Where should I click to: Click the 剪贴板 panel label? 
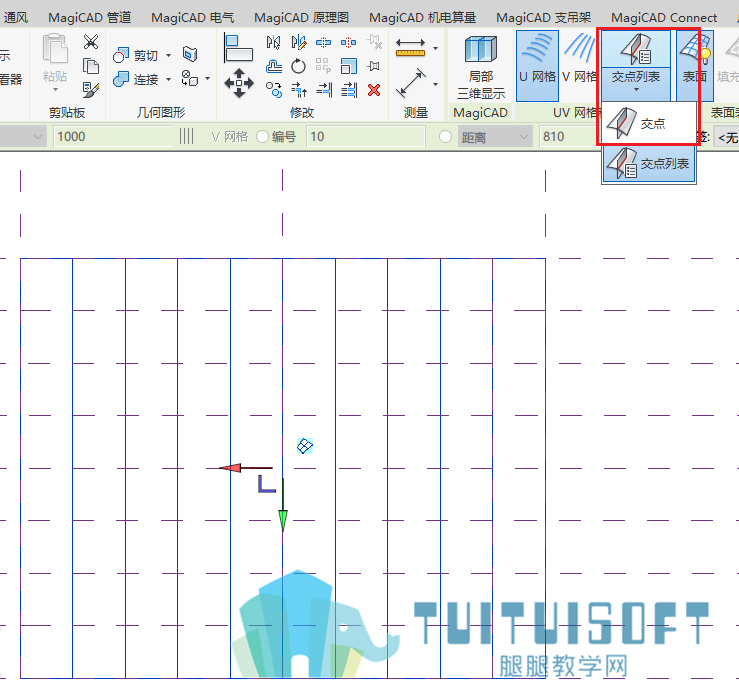click(x=67, y=112)
